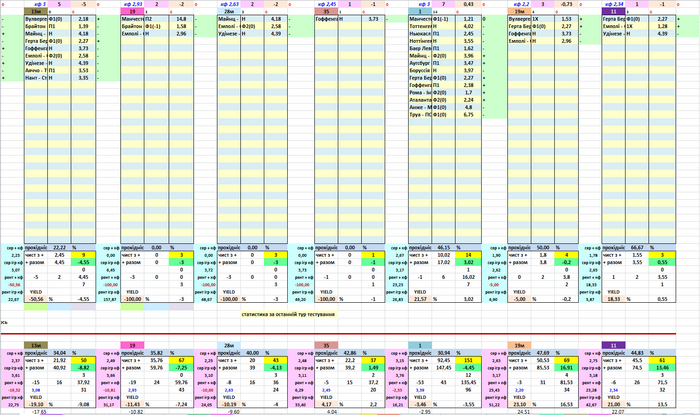Select the odds cell 1,28
700x415 pixels.
(662, 26)
